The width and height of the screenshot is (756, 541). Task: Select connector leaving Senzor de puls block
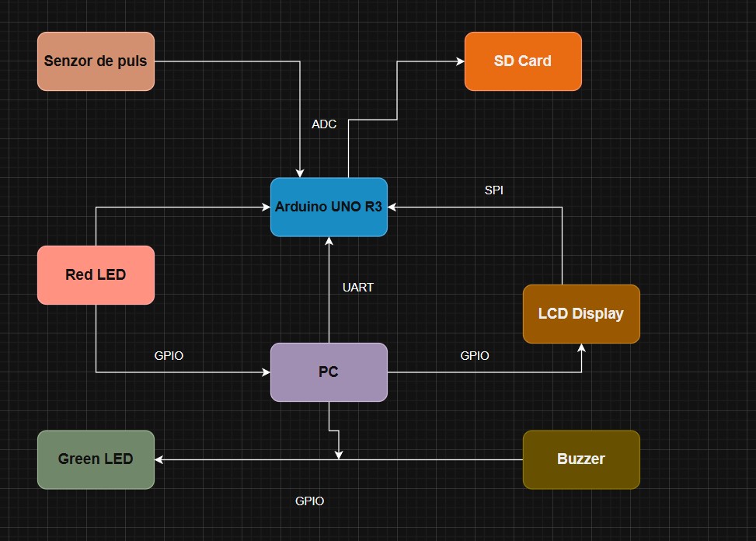225,61
